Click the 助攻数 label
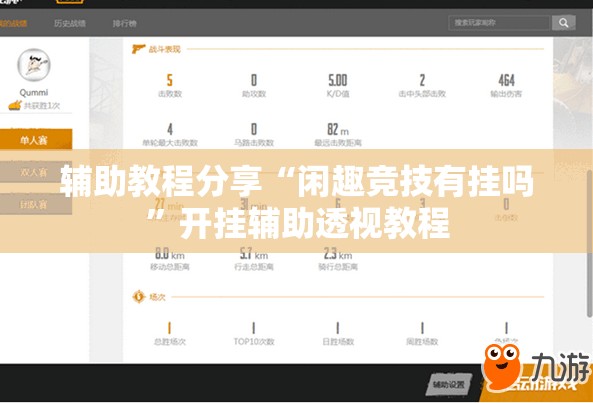 (254, 94)
